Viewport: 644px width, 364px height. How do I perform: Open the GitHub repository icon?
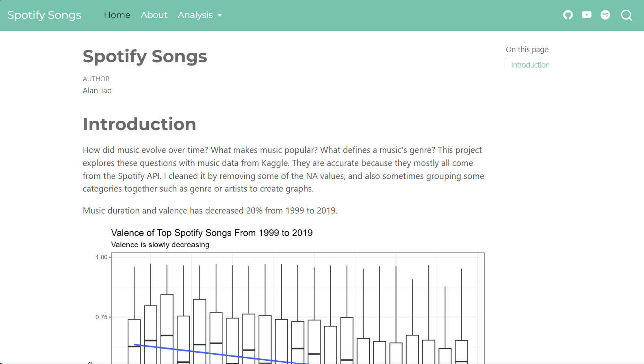tap(568, 15)
